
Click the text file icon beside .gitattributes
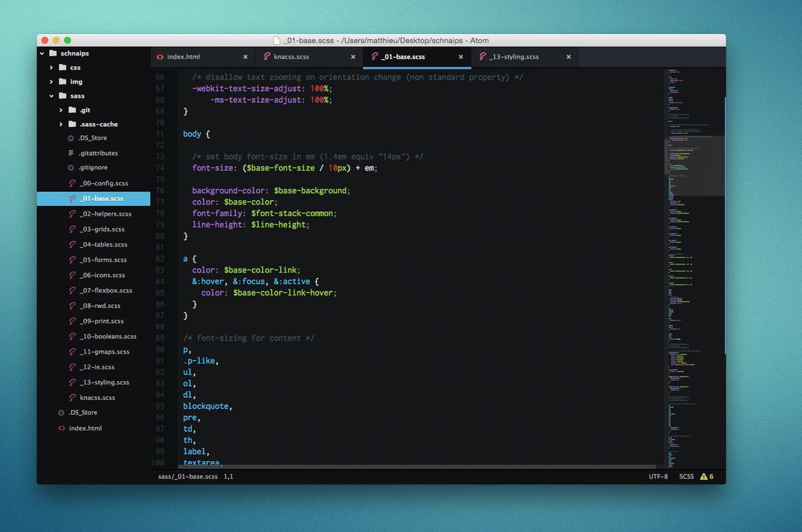point(71,153)
